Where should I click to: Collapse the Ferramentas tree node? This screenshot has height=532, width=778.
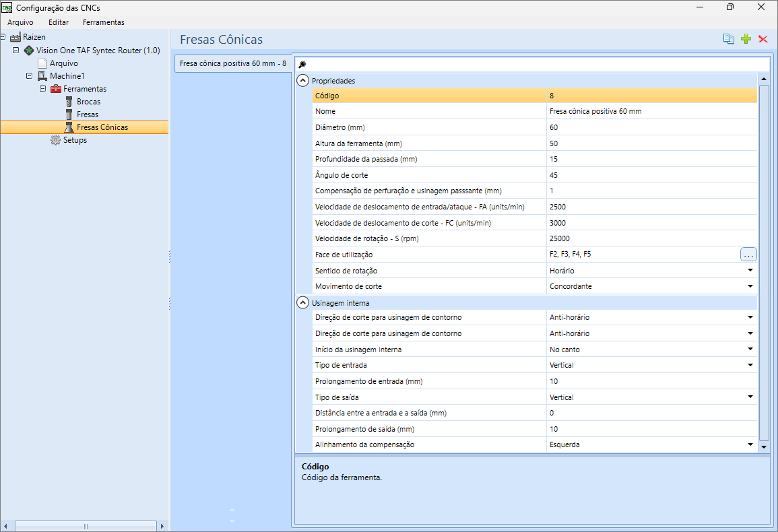pyautogui.click(x=42, y=89)
